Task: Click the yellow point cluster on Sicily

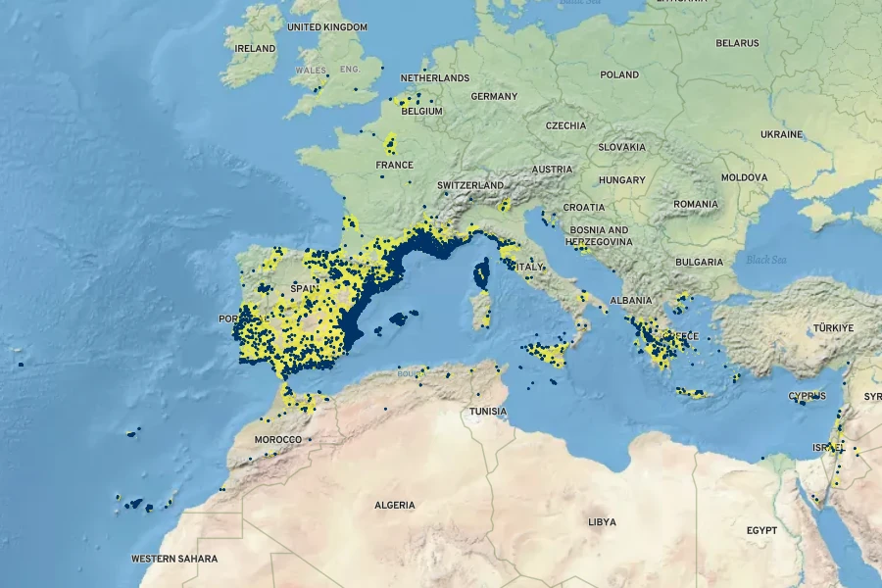Action: [547, 350]
